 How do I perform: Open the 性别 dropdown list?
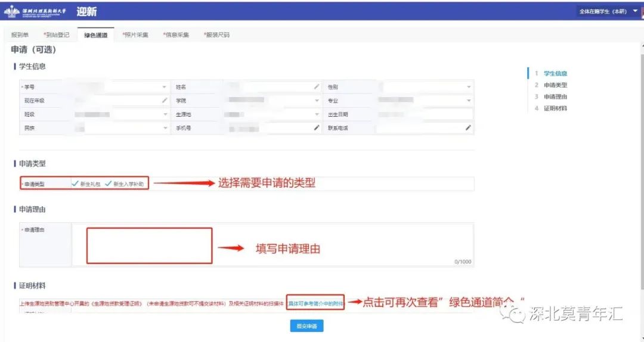(x=468, y=87)
